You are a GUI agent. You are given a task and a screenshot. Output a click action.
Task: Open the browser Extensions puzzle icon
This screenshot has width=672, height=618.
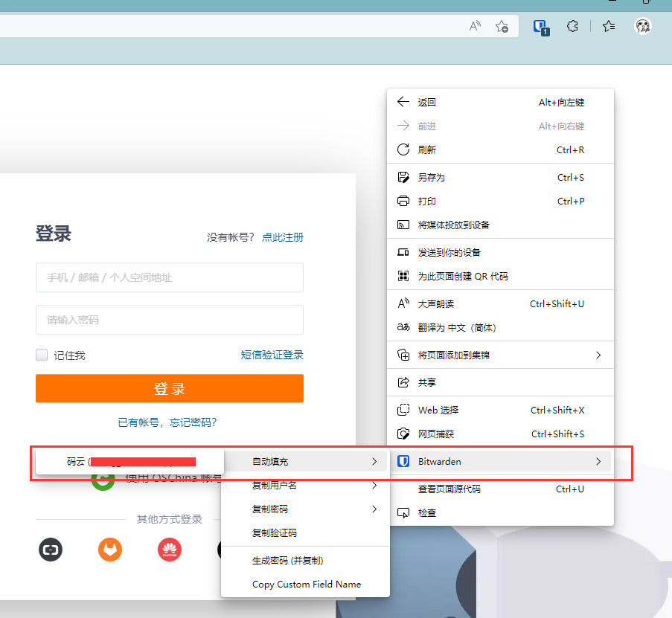572,27
